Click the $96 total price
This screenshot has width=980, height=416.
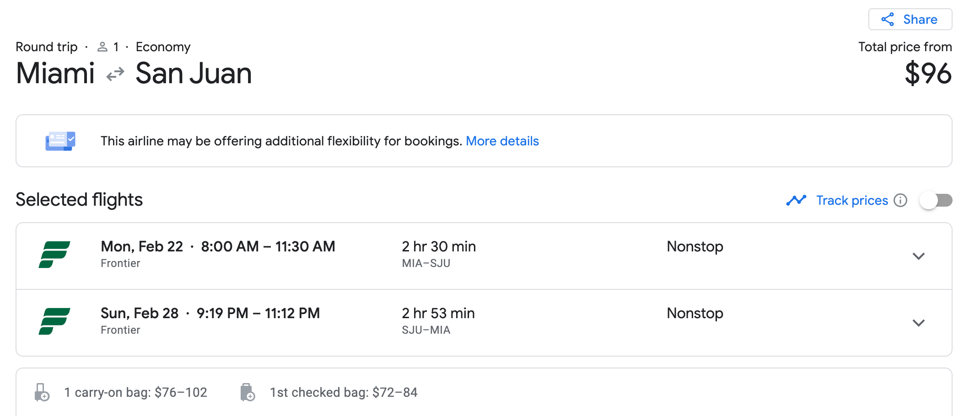coord(928,73)
